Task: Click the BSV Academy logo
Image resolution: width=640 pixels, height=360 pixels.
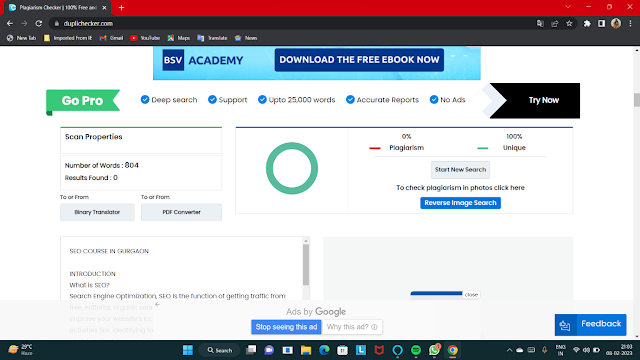Action: coord(203,60)
